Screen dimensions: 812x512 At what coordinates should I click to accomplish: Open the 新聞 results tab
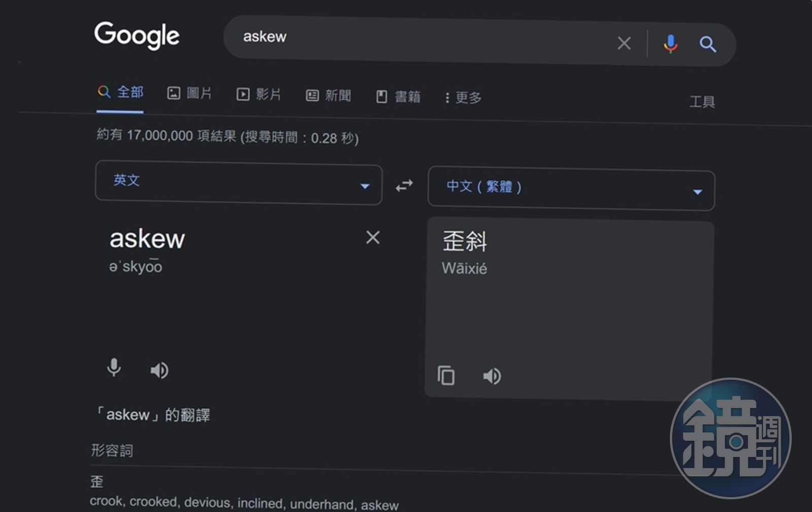328,95
